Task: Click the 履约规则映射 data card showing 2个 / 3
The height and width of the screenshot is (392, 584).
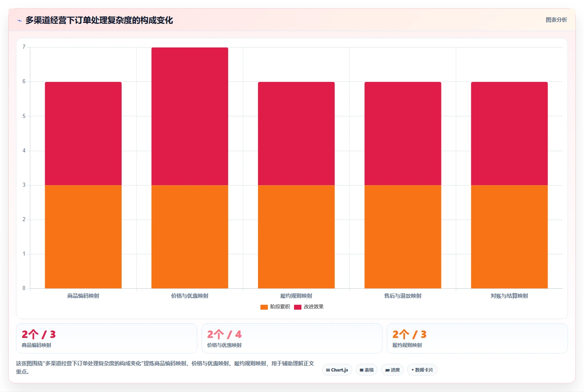Action: (x=477, y=338)
